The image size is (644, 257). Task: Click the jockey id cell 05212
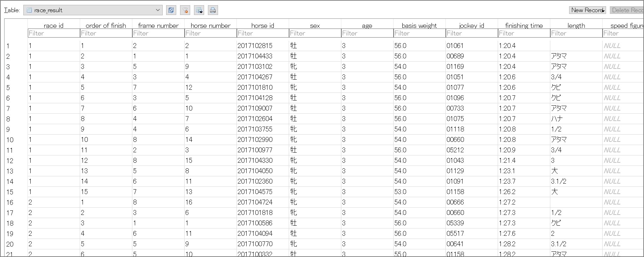(x=455, y=150)
